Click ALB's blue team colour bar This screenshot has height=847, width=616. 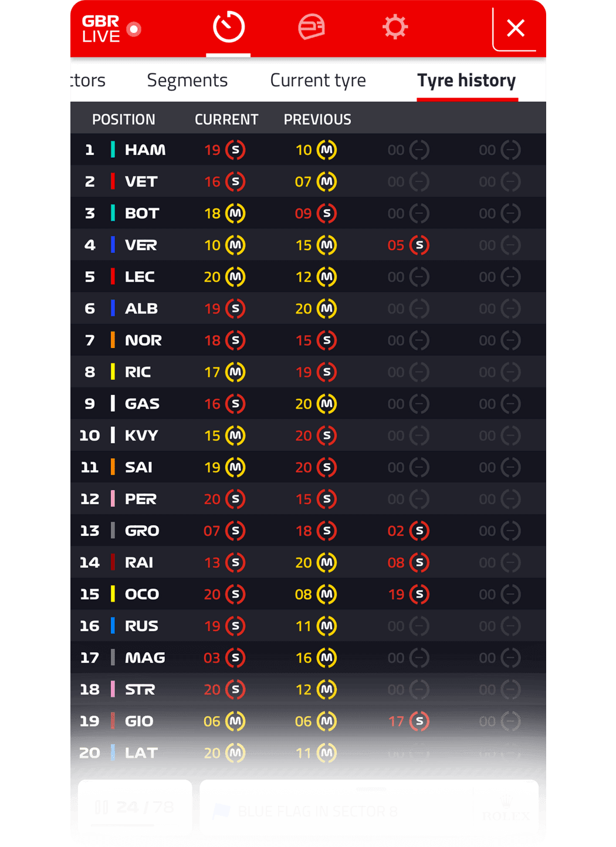pos(113,308)
